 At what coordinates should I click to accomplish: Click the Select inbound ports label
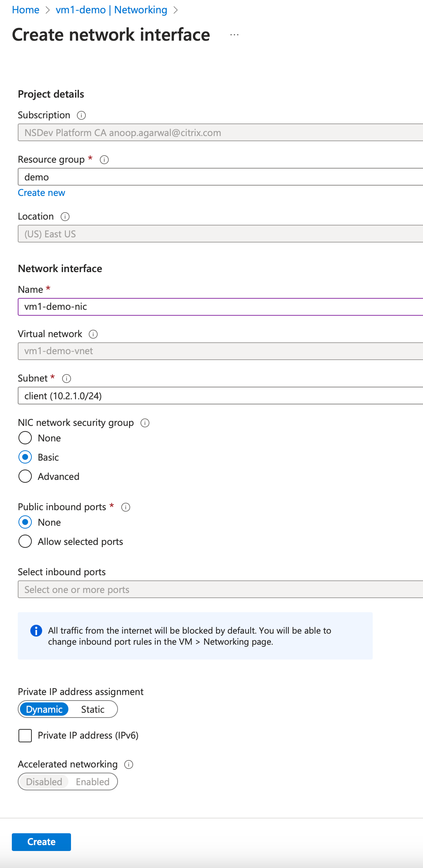tap(62, 572)
